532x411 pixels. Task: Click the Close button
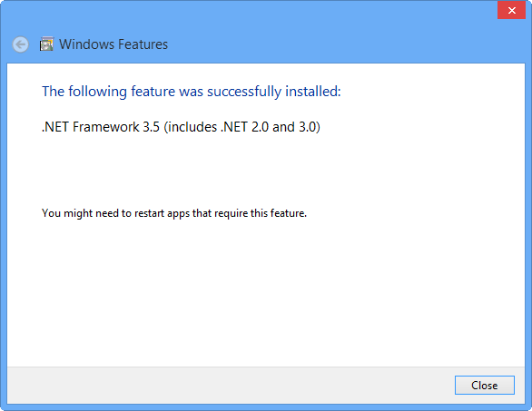point(485,386)
